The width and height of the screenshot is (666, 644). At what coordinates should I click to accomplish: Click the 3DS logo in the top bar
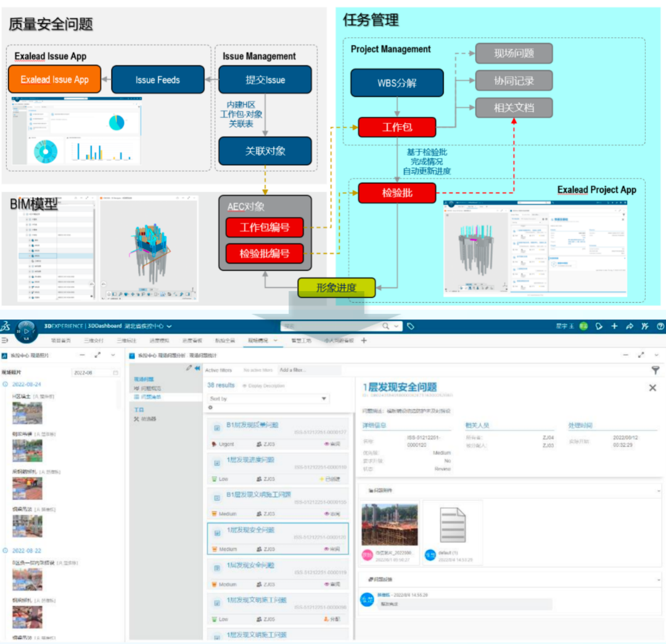tap(6, 326)
